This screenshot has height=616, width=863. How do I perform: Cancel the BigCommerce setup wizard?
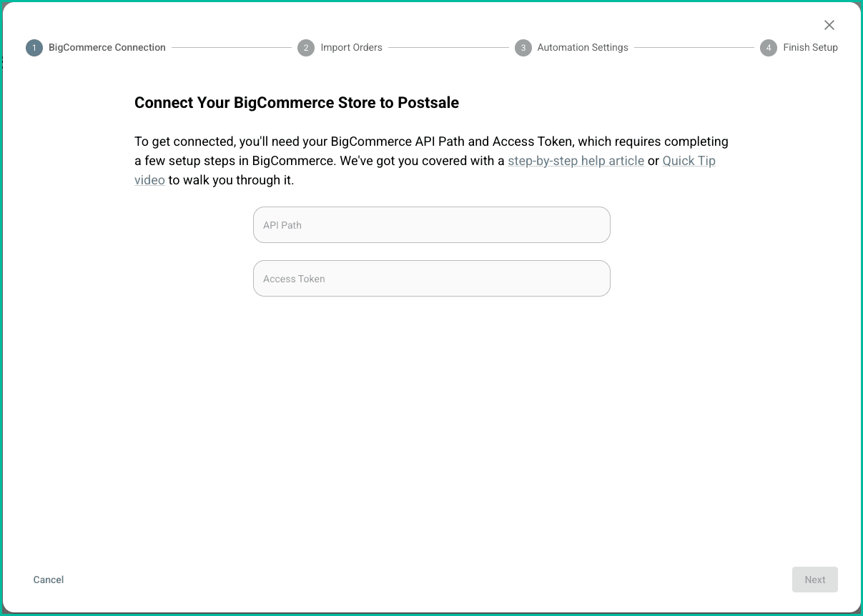[48, 580]
